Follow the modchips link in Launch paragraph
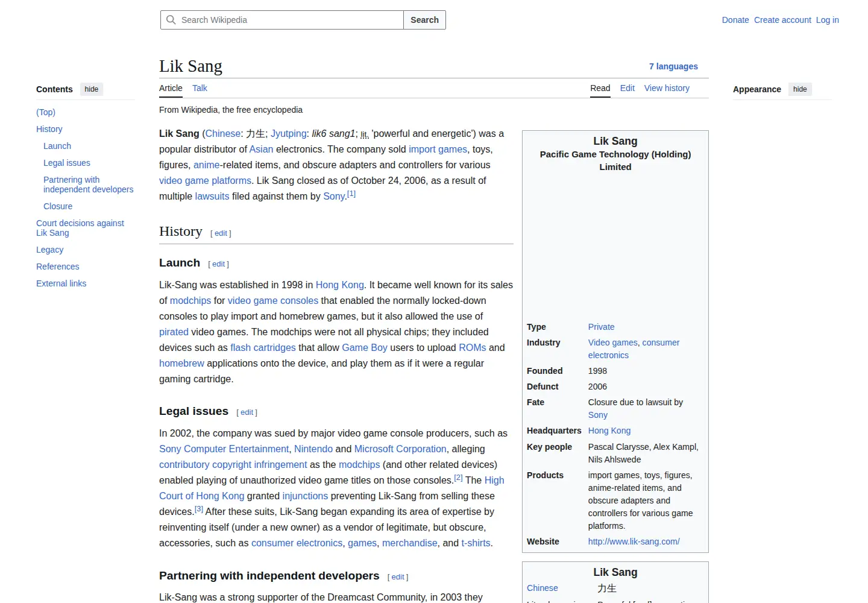The width and height of the screenshot is (868, 603). (x=190, y=300)
